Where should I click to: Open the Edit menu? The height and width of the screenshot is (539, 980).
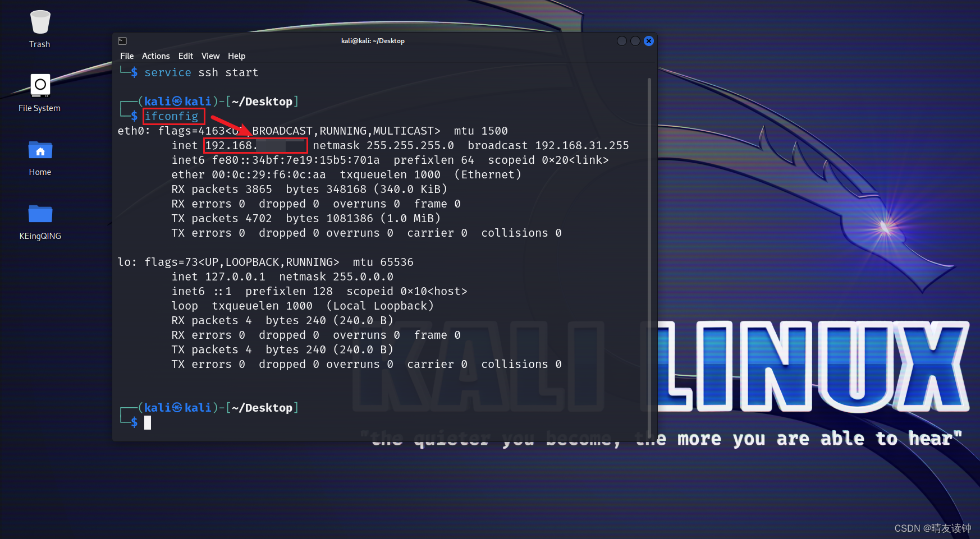185,56
